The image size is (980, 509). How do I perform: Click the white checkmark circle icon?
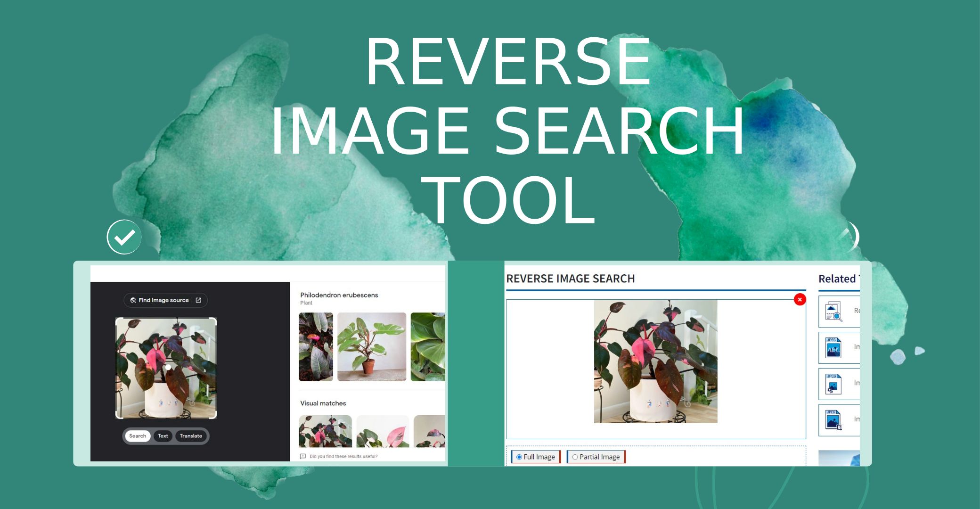124,237
